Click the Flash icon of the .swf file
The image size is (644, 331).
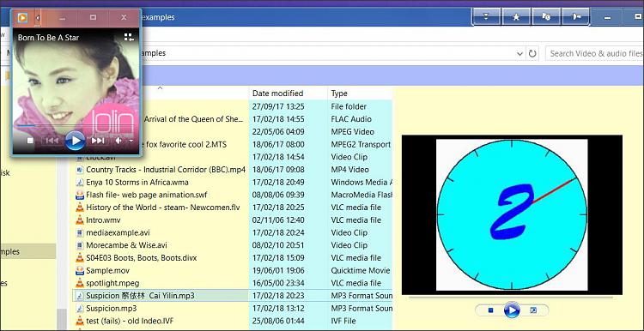pyautogui.click(x=80, y=195)
